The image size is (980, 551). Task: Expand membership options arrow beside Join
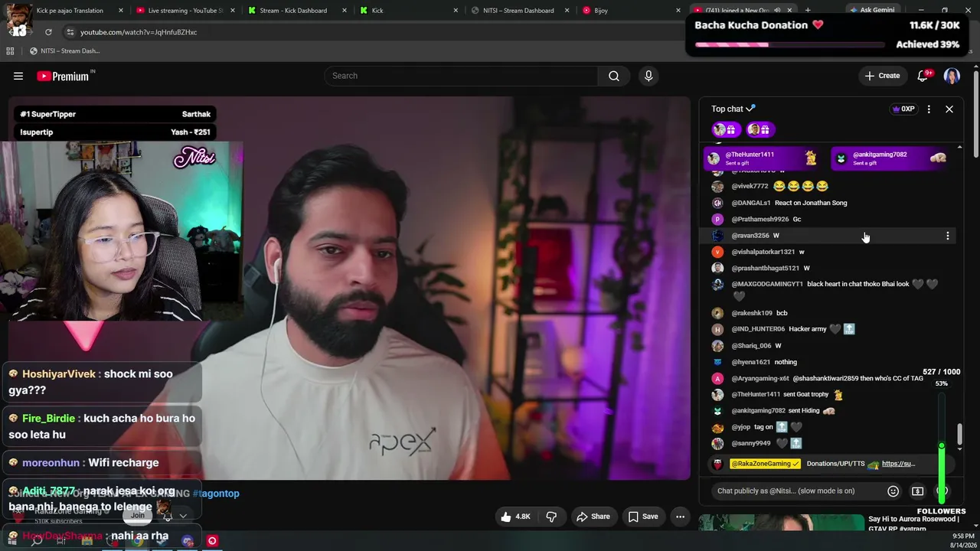(x=183, y=516)
